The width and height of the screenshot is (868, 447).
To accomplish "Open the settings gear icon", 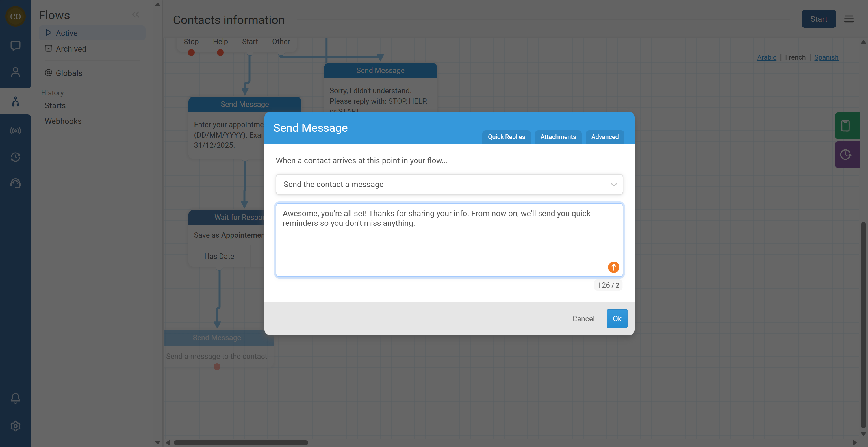I will pos(15,426).
